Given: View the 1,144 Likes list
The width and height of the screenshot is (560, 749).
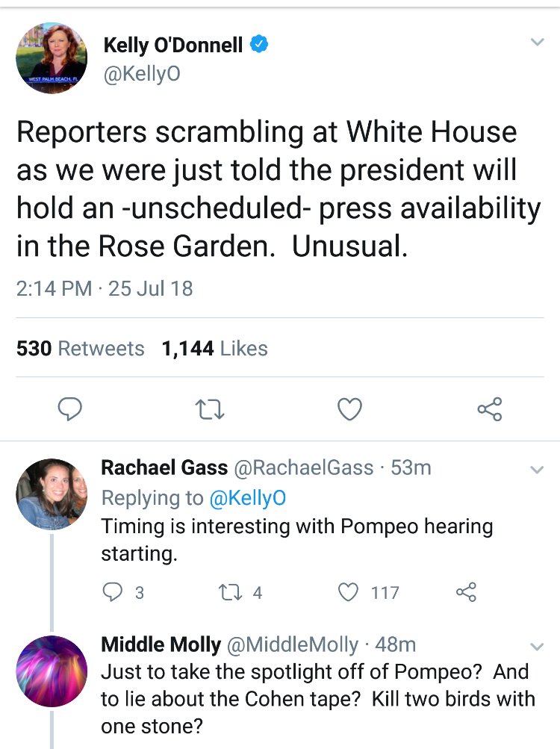Looking at the screenshot, I should (214, 349).
